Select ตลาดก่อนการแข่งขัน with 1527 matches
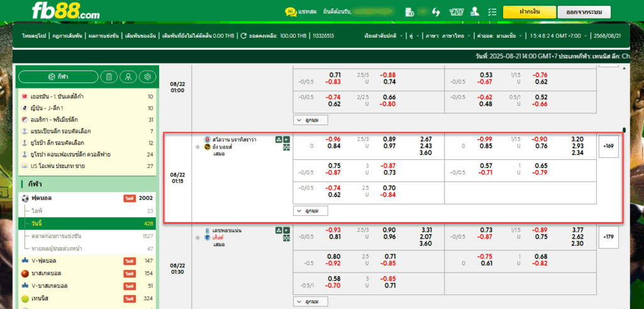Viewport: 644px width, 309px height. (87, 236)
